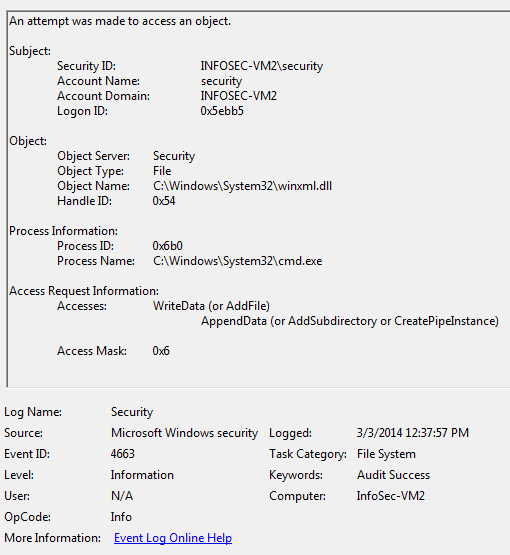
Task: Click the Event ID value 4663
Action: [122, 454]
